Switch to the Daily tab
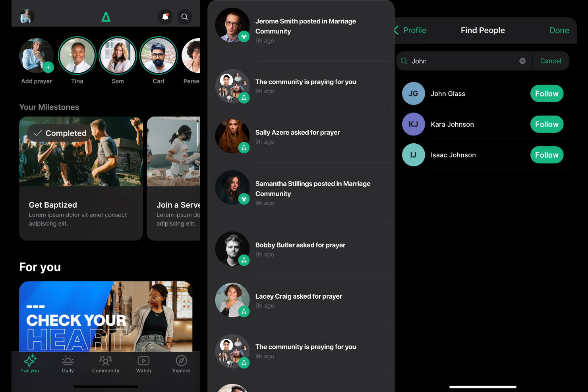The width and height of the screenshot is (588, 392). 68,364
